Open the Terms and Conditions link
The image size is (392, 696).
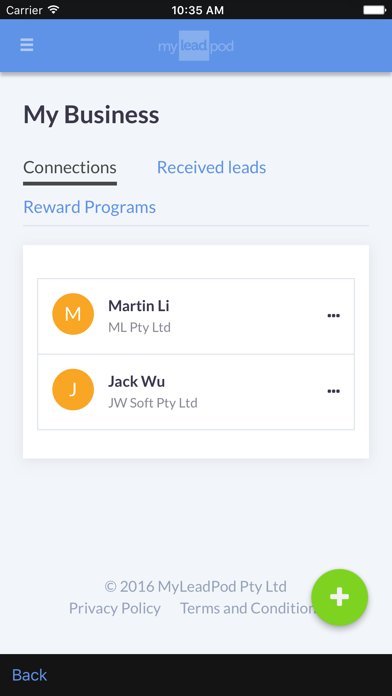[x=247, y=608]
